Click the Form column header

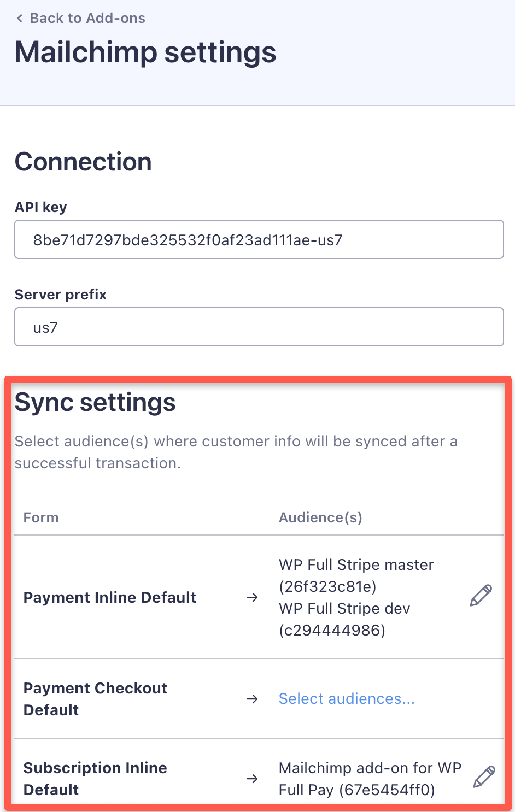point(41,517)
